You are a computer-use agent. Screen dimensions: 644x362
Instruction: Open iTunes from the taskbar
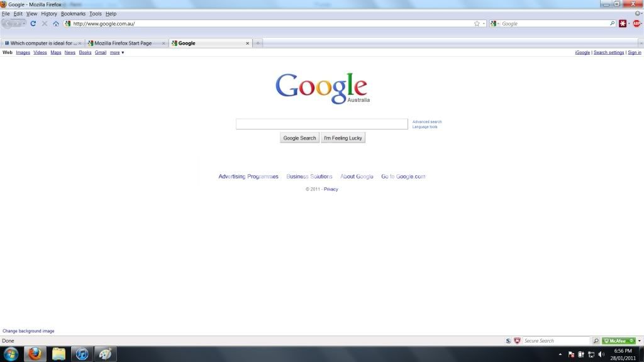tap(82, 354)
